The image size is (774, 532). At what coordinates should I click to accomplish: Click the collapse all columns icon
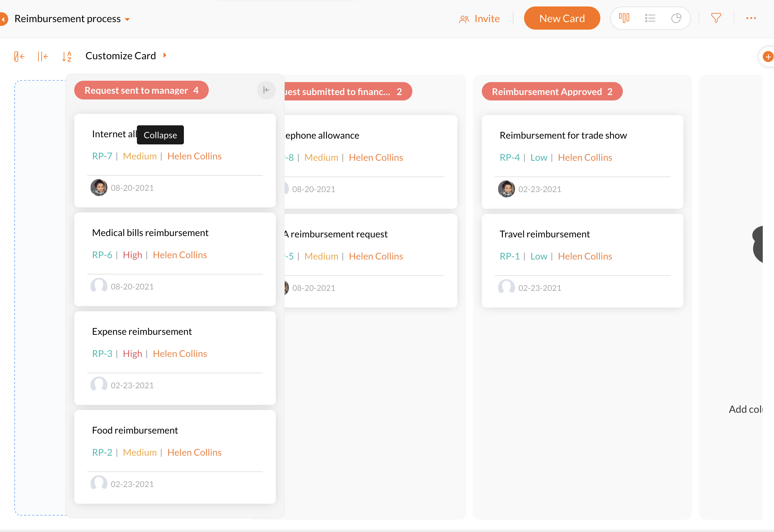43,56
